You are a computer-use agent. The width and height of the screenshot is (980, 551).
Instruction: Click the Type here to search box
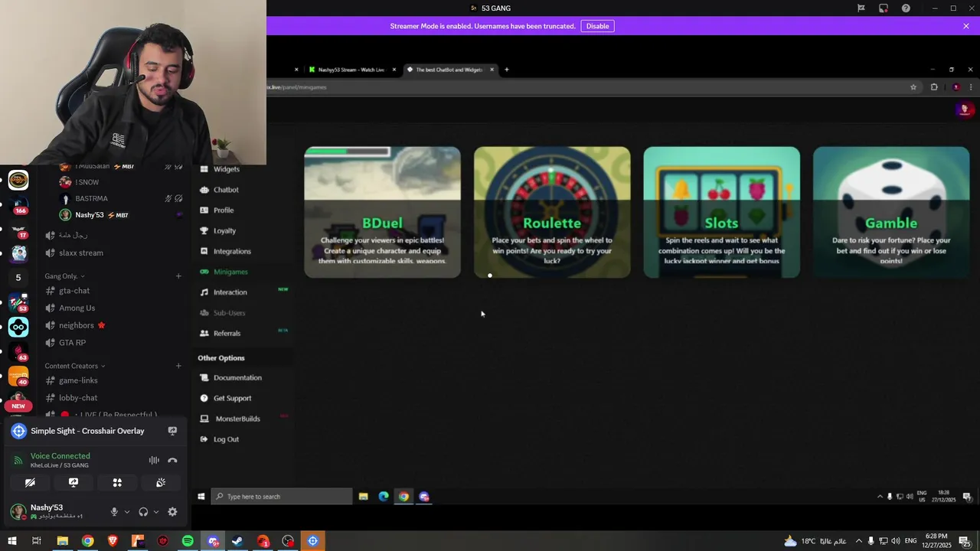click(x=282, y=497)
